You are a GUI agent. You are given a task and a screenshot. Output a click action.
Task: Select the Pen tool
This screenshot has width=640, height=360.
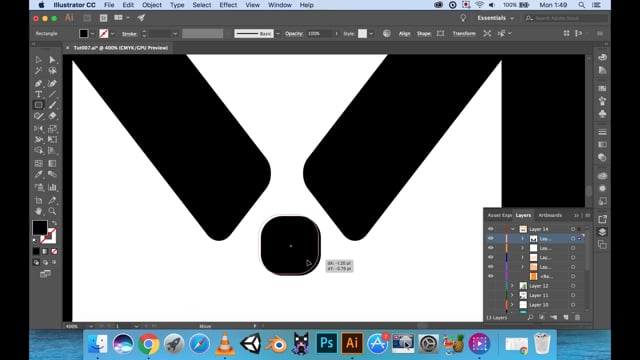pyautogui.click(x=38, y=83)
